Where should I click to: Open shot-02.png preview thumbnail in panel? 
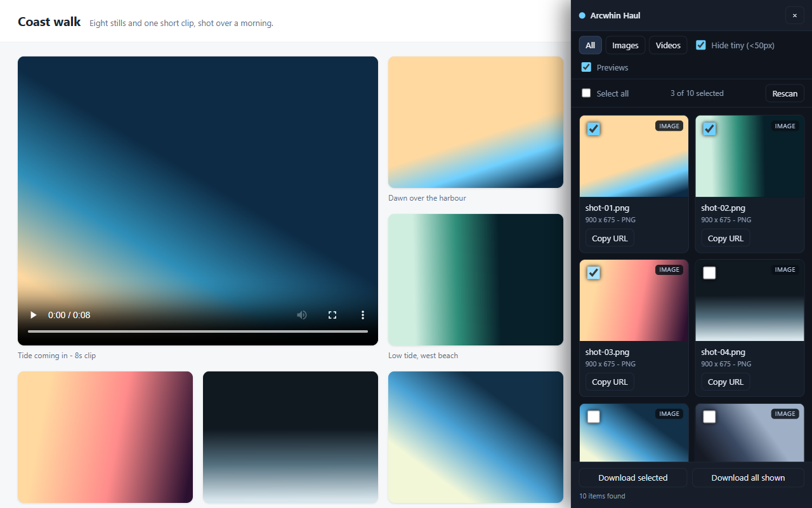tap(750, 156)
